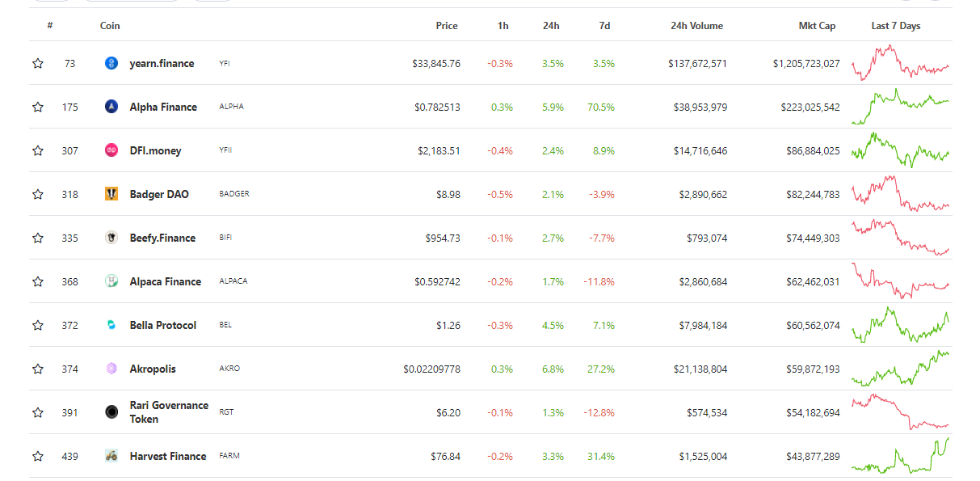Image resolution: width=980 pixels, height=481 pixels.
Task: Open Rari Governance Token page
Action: click(x=169, y=412)
